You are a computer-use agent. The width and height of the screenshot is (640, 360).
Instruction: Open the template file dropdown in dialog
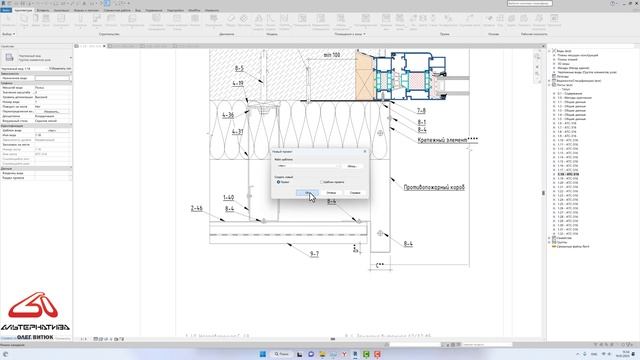[308, 166]
